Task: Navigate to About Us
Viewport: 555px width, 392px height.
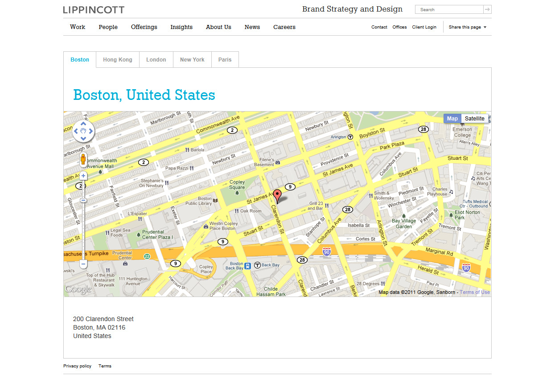Action: 218,27
